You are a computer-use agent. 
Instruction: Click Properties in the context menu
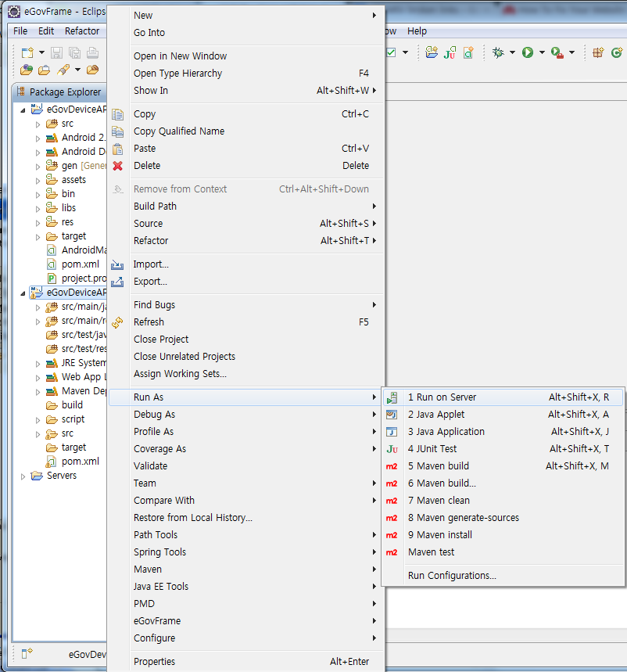154,662
